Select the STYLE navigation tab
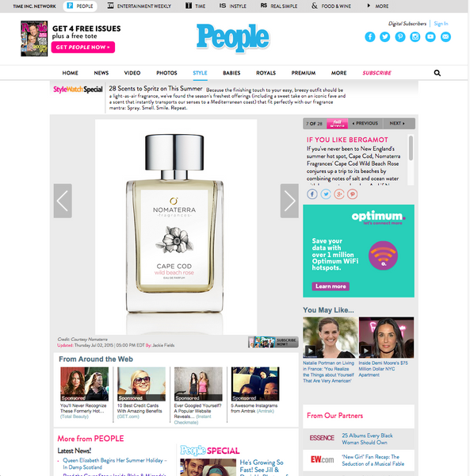Screen dimensions: 470x476 [x=200, y=73]
